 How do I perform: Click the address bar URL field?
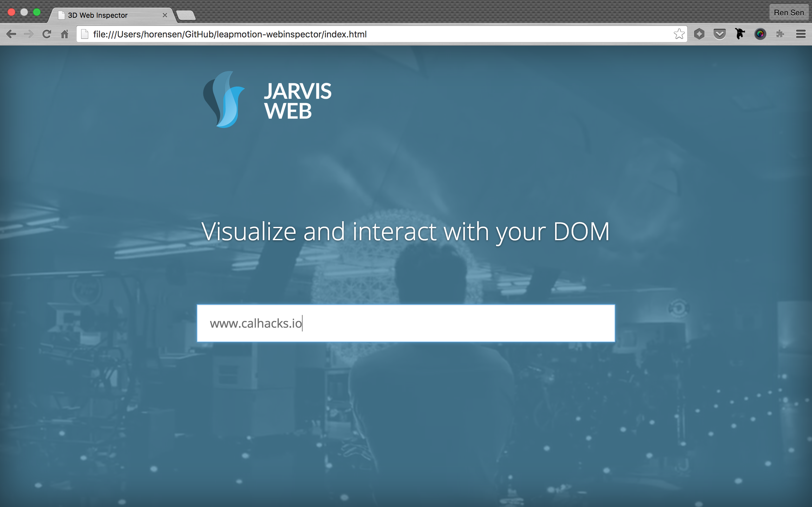pos(369,34)
